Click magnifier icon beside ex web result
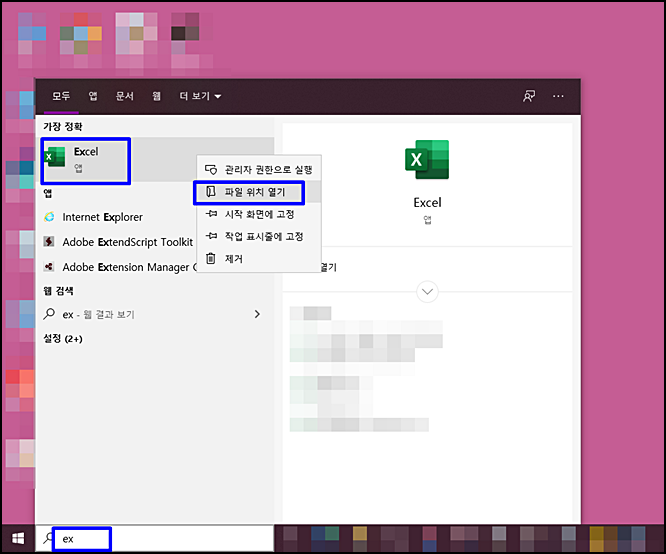The image size is (666, 554). coord(49,314)
